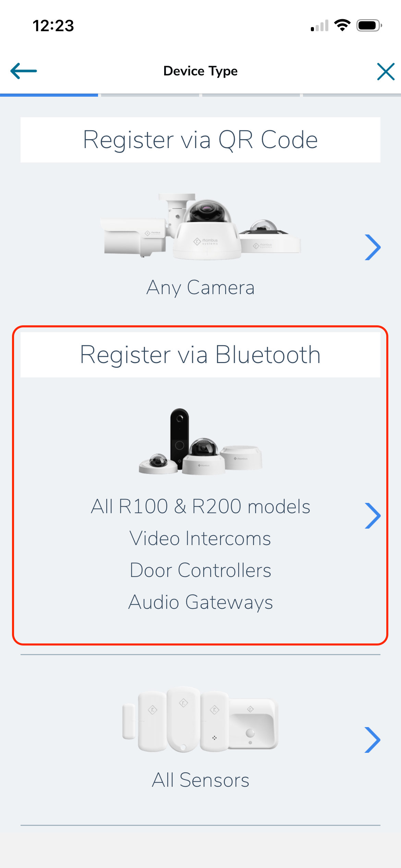Tap Door Controllers text

pos(200,570)
